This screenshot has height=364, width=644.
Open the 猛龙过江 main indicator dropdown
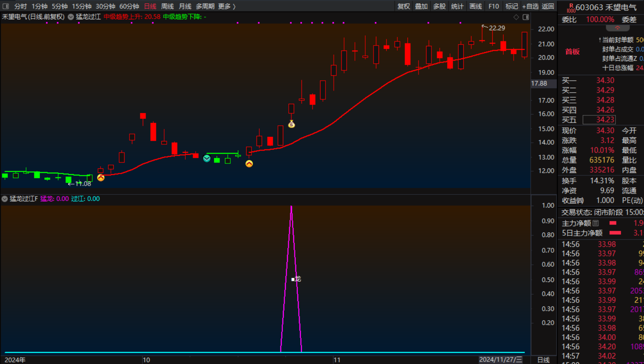71,17
